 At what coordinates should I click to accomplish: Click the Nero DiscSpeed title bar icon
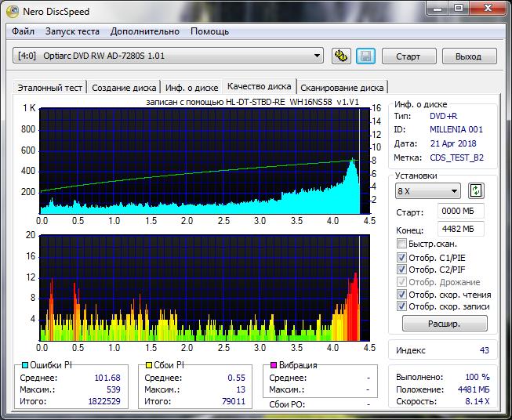point(12,10)
